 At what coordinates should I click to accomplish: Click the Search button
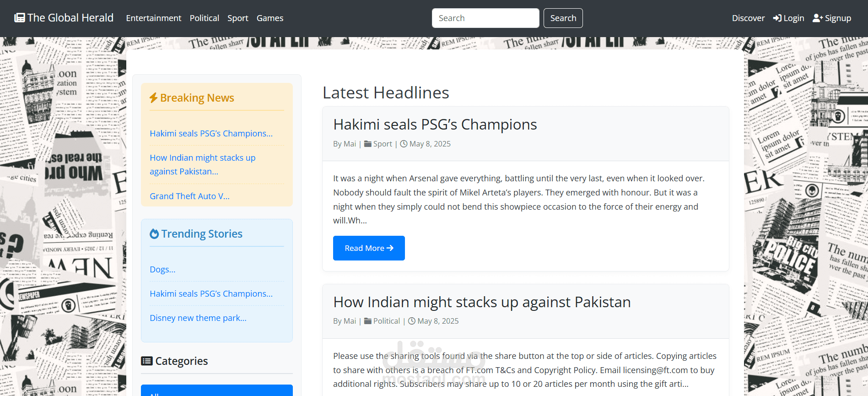[563, 18]
